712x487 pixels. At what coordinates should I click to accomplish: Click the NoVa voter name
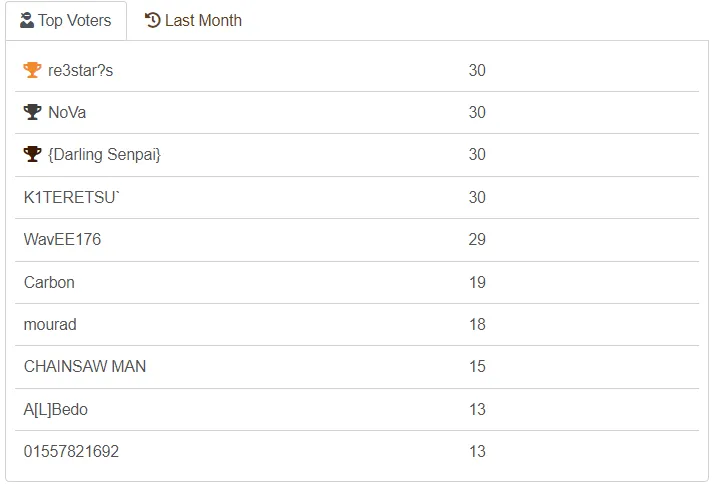tap(67, 112)
